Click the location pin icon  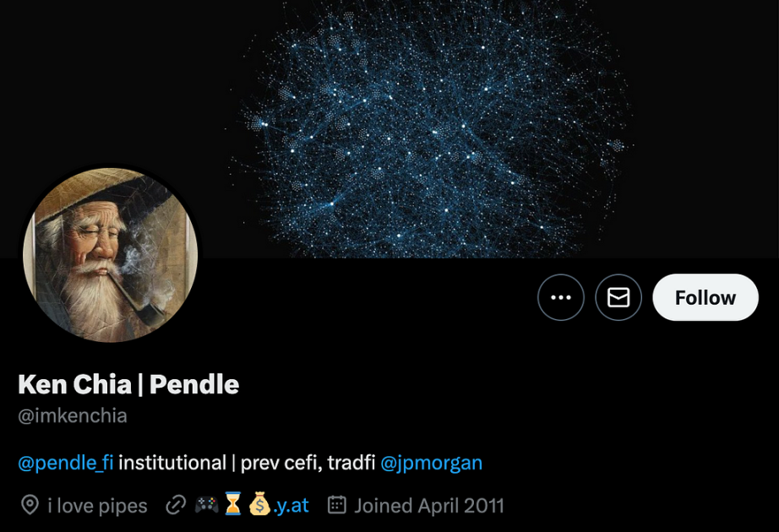(30, 505)
